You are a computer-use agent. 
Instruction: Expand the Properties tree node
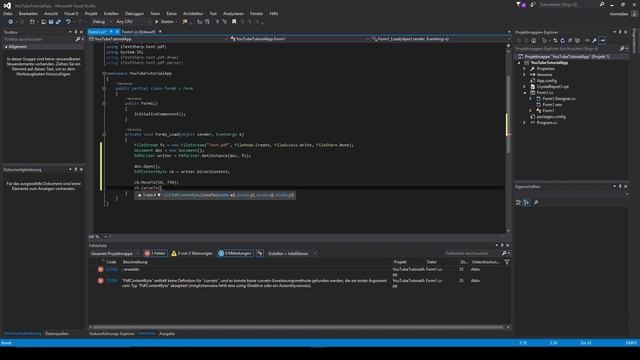pyautogui.click(x=525, y=69)
